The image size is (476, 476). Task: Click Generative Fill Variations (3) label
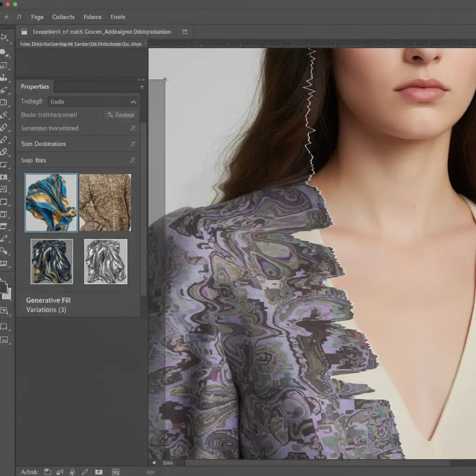48,305
